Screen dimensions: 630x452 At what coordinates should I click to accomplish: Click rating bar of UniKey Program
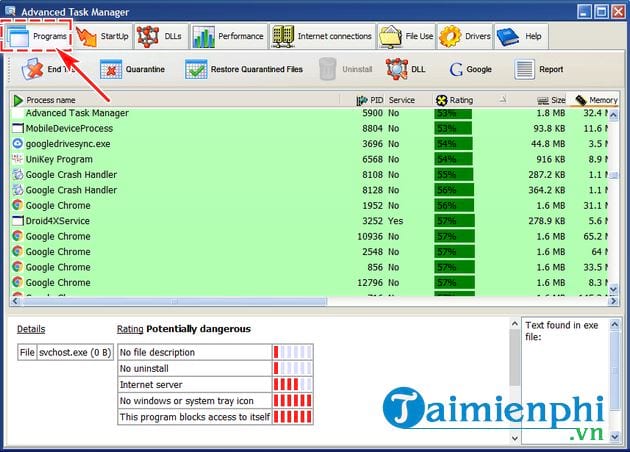tap(453, 160)
